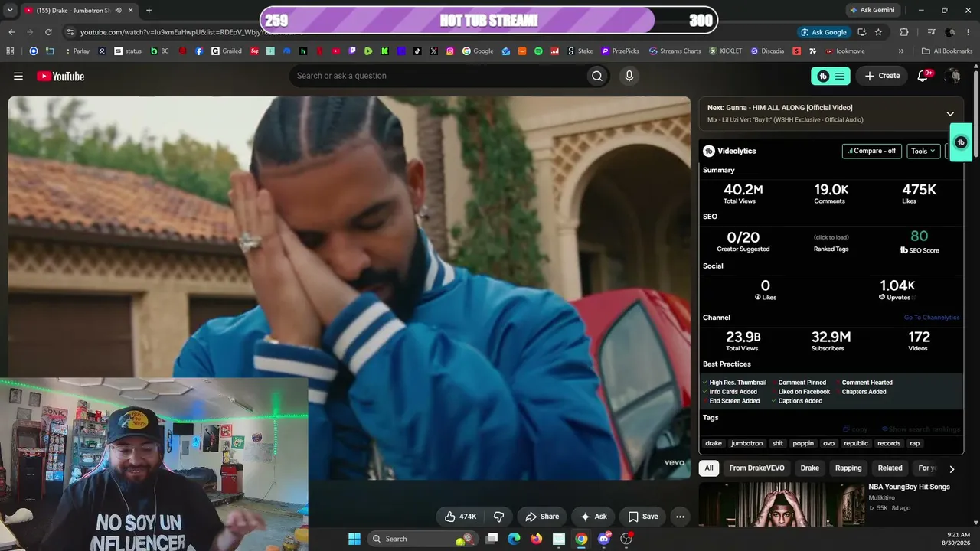Open the PrizePicks bookmark

(619, 51)
